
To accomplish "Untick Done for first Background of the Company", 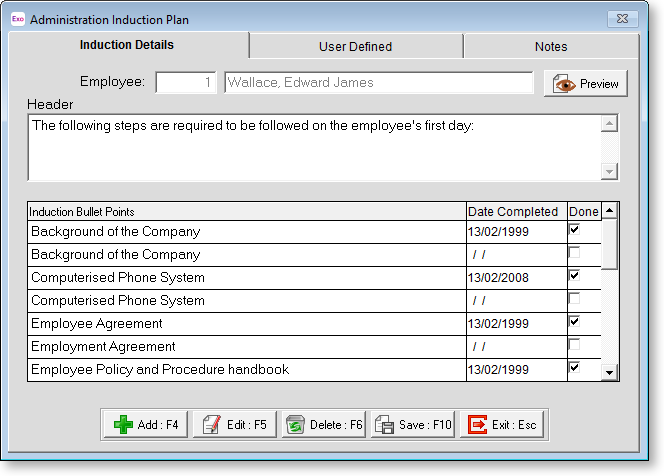I will (573, 230).
